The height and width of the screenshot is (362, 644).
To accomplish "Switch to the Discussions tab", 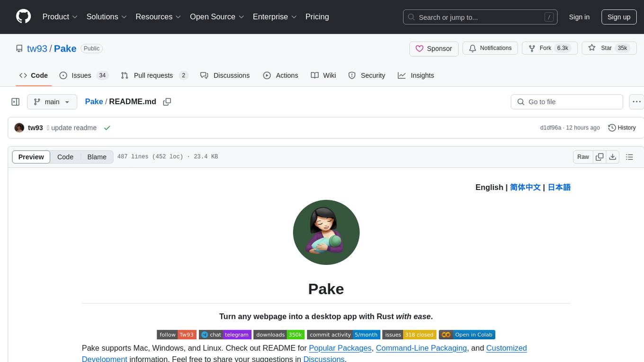I will [x=225, y=75].
